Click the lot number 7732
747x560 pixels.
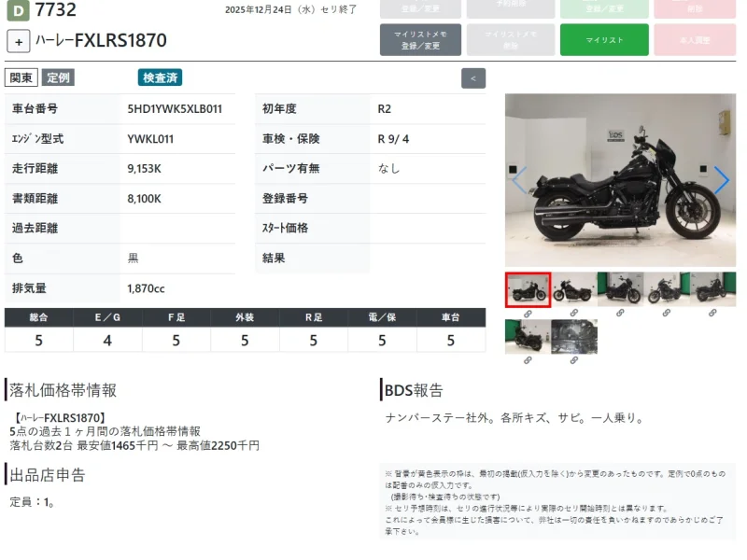(56, 9)
